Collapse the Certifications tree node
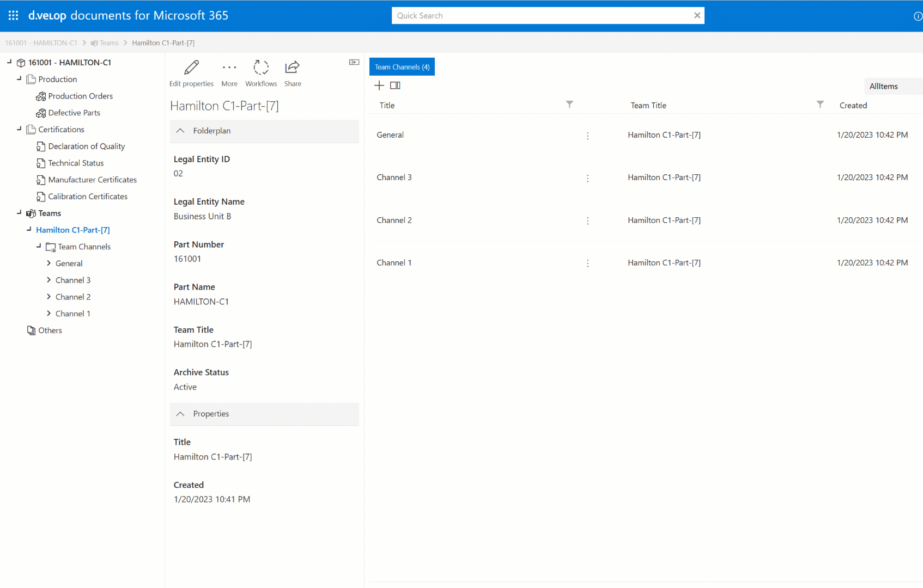The height and width of the screenshot is (588, 923). pos(19,129)
